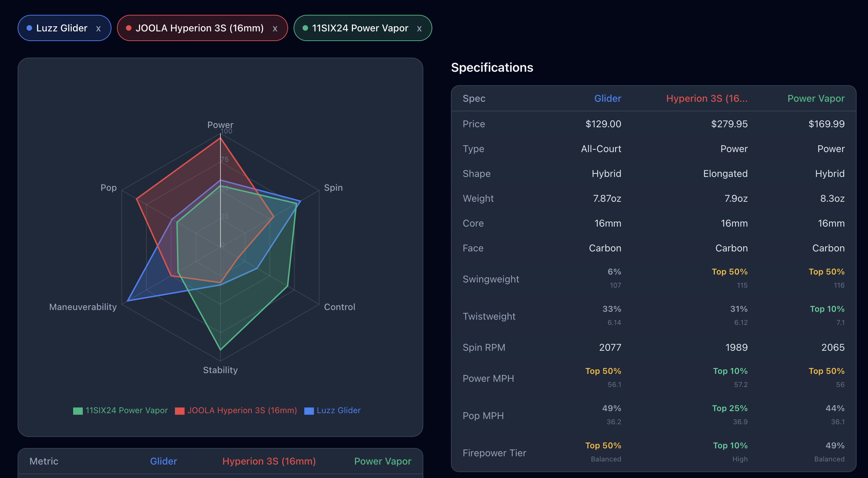This screenshot has height=478, width=868.
Task: Click the Stability axis label on radar
Action: (x=220, y=370)
